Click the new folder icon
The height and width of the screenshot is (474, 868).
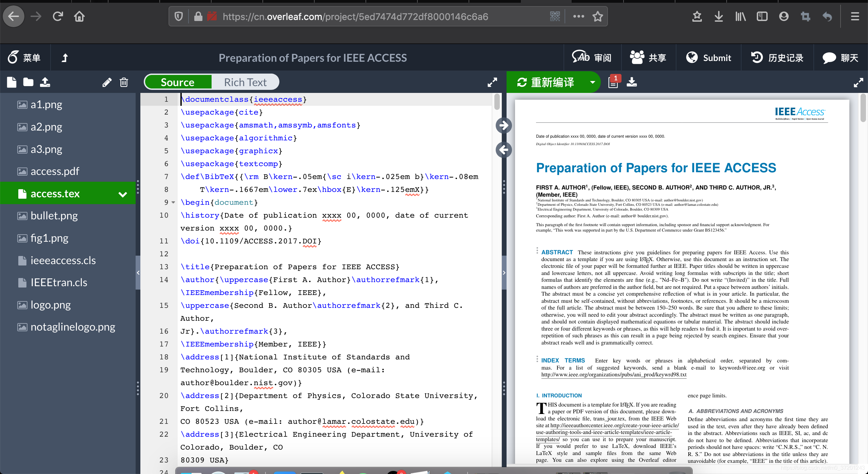click(x=28, y=82)
